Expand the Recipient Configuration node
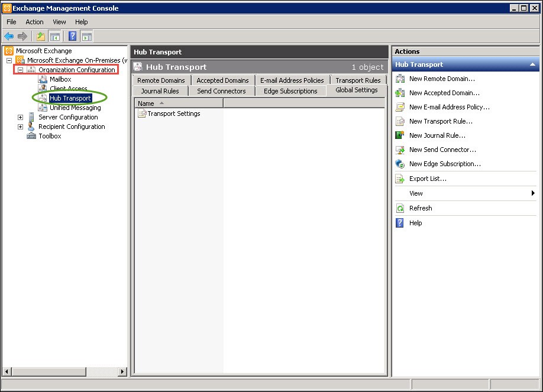This screenshot has width=543, height=392. (21, 127)
